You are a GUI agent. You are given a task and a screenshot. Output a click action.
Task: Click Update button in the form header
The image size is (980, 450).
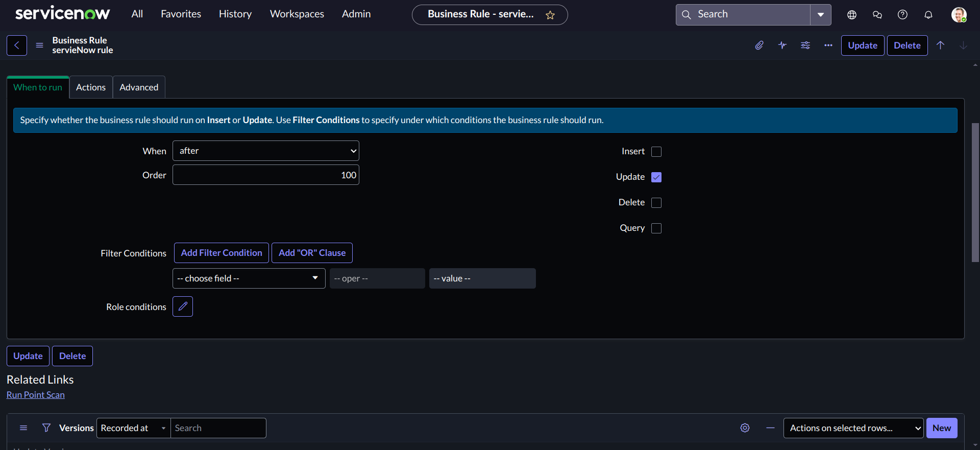coord(863,45)
